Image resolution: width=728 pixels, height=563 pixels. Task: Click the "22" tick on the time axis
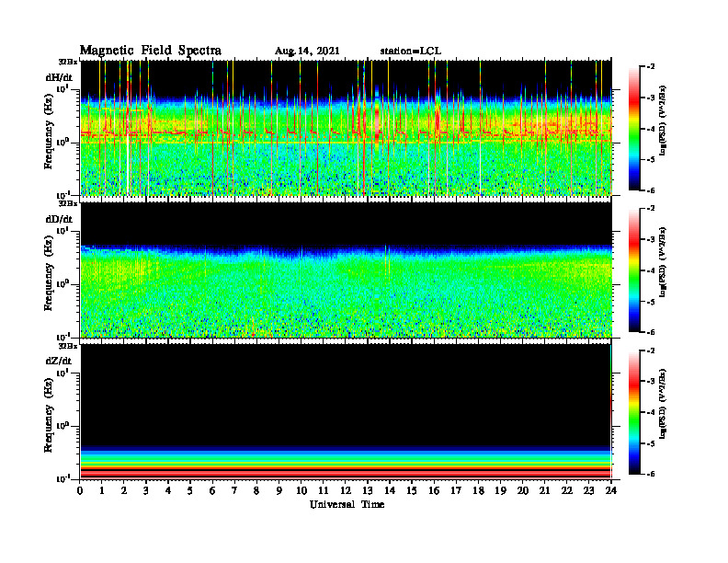[x=567, y=491]
